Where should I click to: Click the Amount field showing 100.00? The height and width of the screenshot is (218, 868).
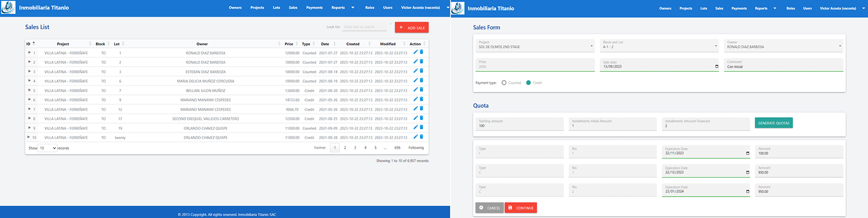point(799,151)
